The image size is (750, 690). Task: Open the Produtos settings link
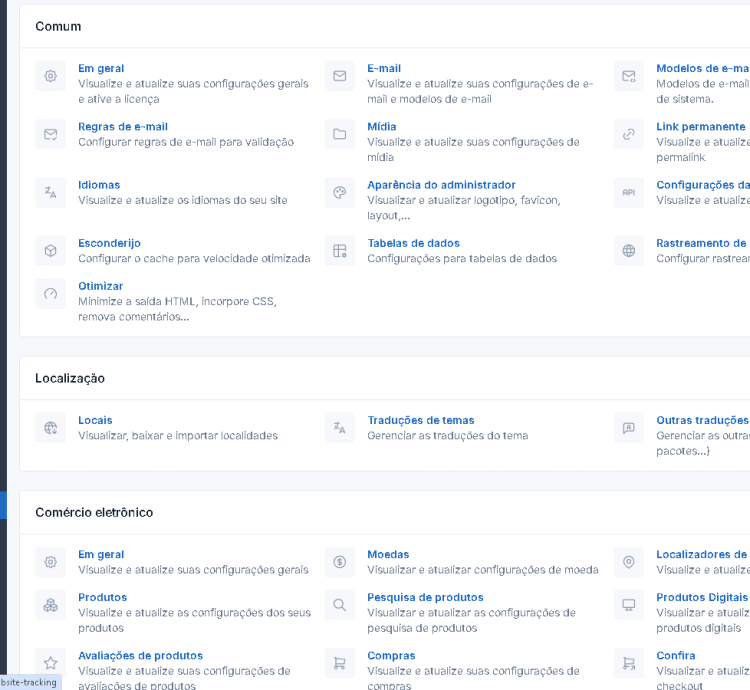(102, 597)
